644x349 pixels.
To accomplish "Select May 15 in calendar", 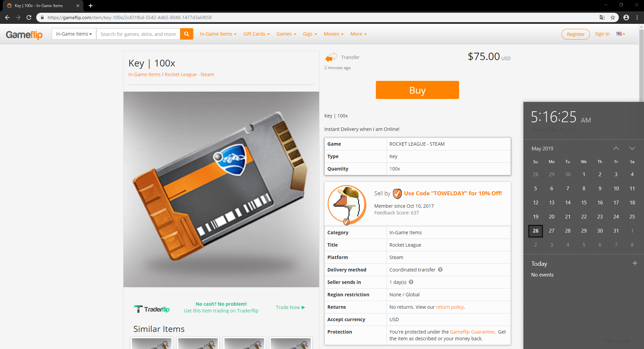I will click(584, 202).
